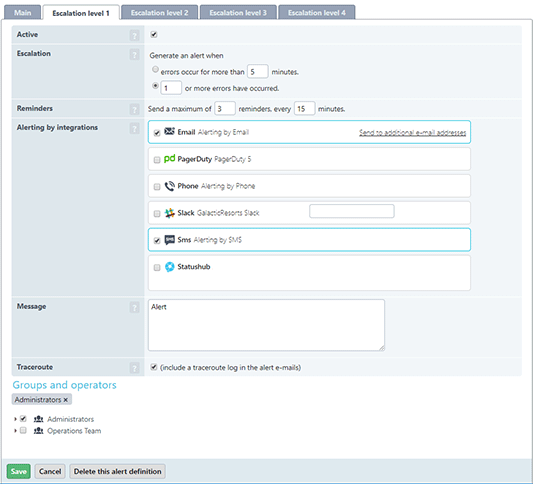Open the Escalation level 2 tab
533x484 pixels.
coord(159,13)
